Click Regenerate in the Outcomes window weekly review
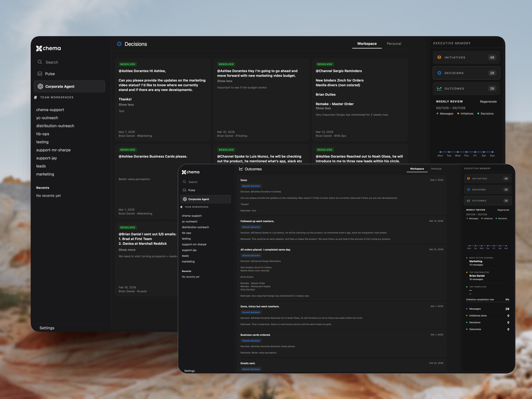 tap(503, 210)
